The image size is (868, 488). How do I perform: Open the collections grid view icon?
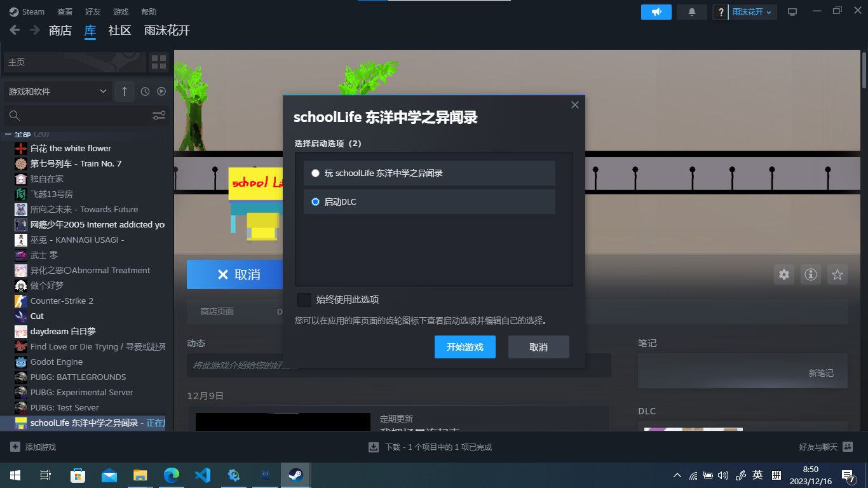click(x=159, y=62)
